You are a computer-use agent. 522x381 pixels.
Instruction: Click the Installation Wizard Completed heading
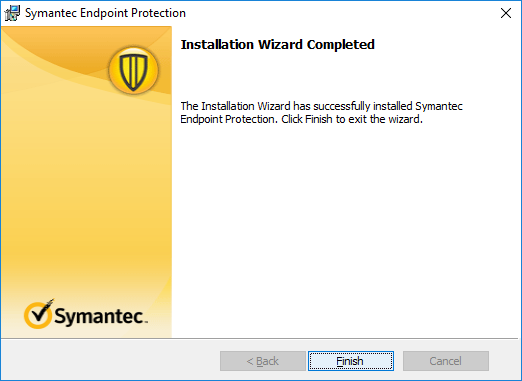coord(277,44)
